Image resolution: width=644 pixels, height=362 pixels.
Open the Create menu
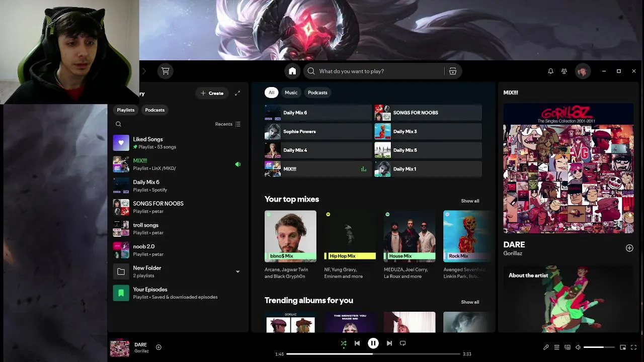pyautogui.click(x=212, y=93)
